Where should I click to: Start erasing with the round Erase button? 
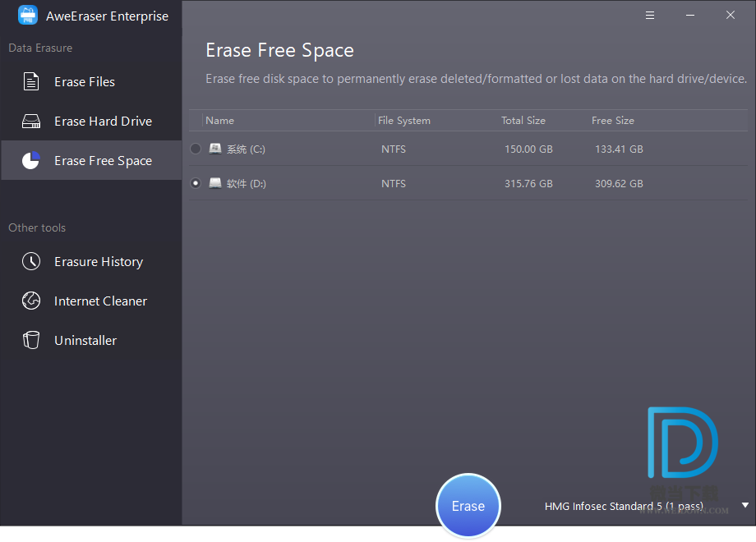[468, 506]
